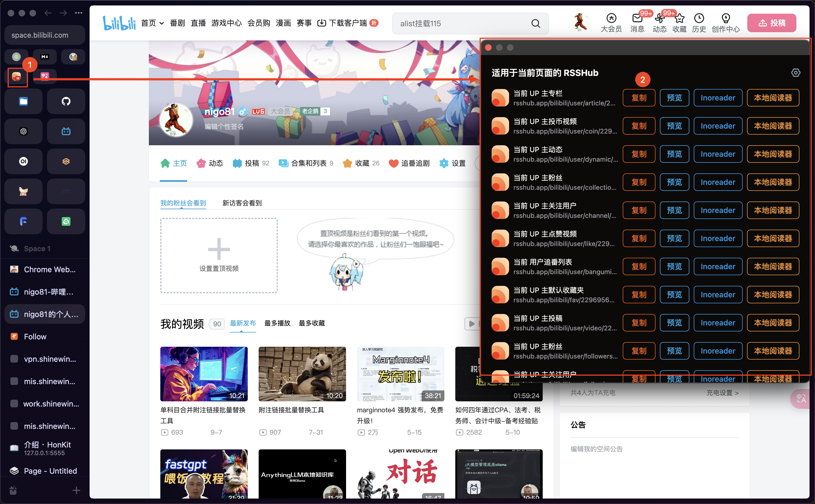This screenshot has width=815, height=504.
Task: Open the translate extension icon in sidebar
Action: coord(45,76)
